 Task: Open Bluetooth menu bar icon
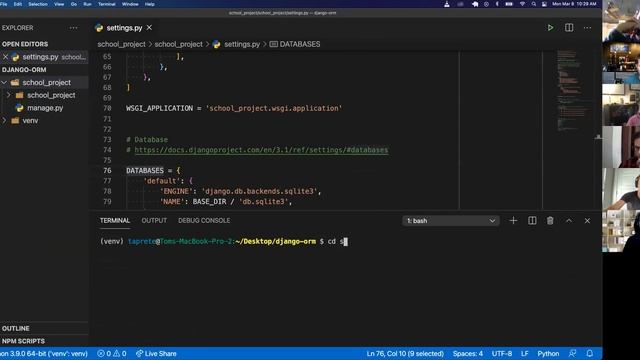pos(497,4)
